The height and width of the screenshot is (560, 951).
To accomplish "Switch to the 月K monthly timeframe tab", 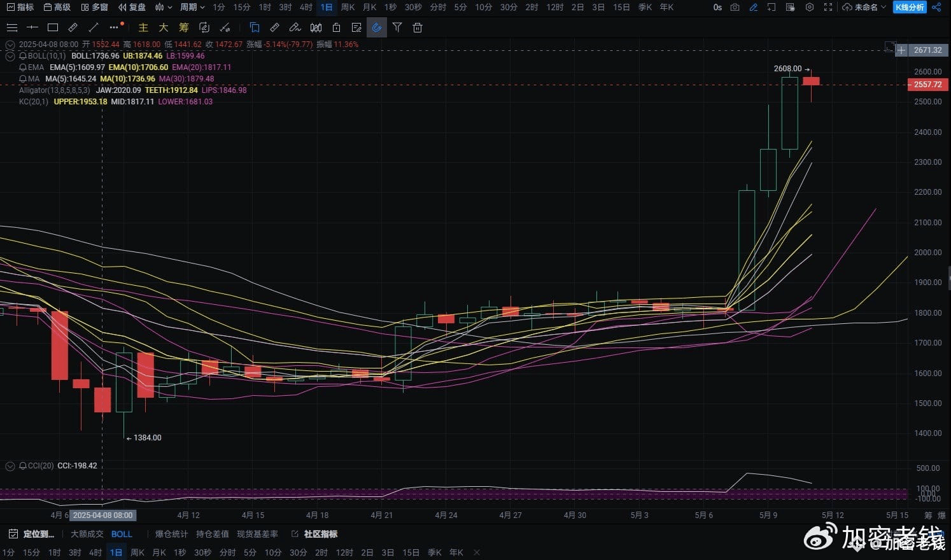I will 370,7.
